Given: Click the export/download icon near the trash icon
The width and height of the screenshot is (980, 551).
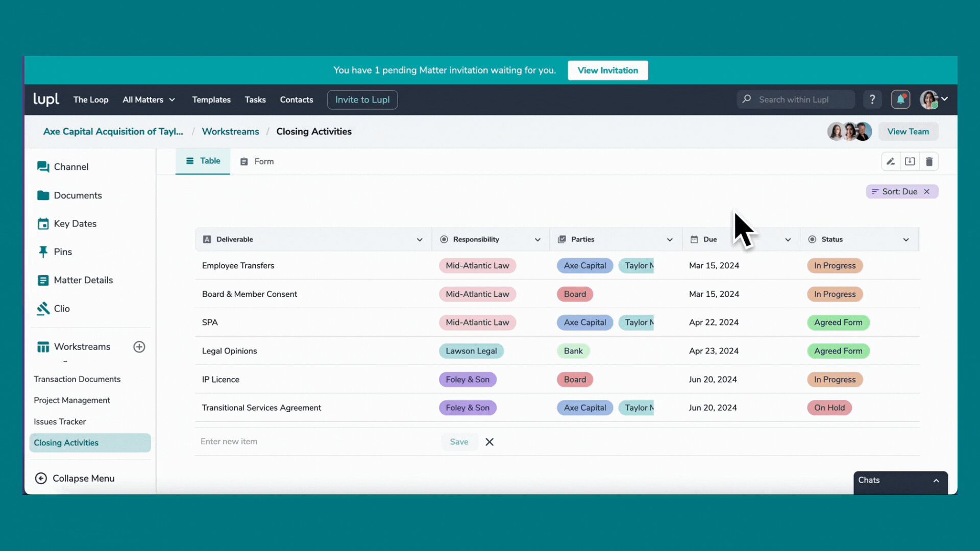Looking at the screenshot, I should tap(910, 161).
